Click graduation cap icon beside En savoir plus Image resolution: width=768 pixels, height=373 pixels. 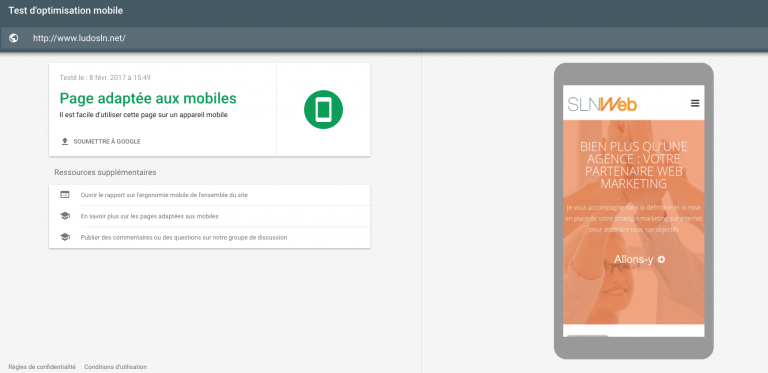(x=65, y=216)
